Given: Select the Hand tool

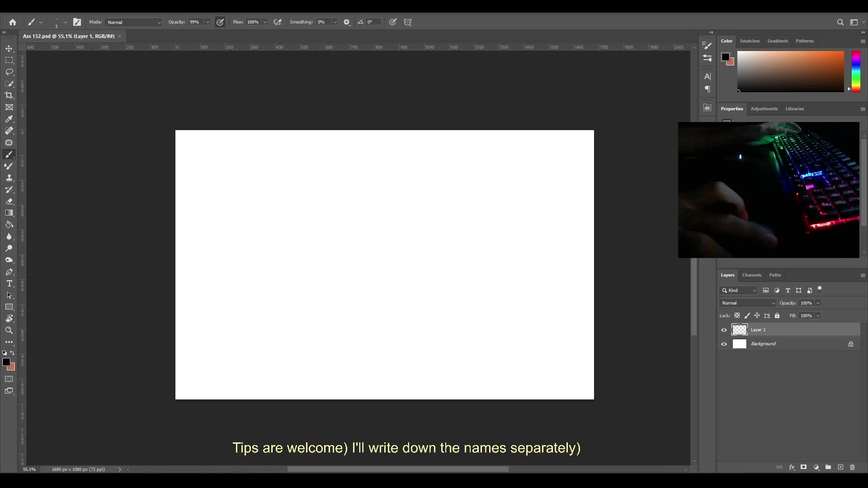Looking at the screenshot, I should pyautogui.click(x=9, y=319).
